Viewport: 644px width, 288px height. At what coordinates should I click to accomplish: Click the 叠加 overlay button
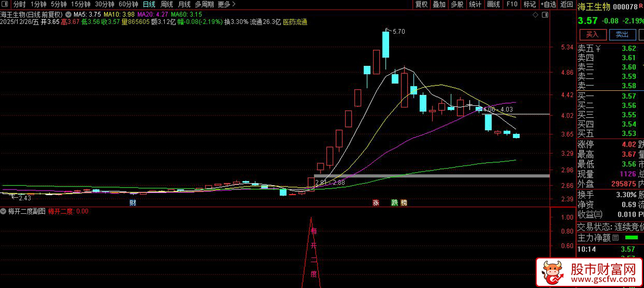(439, 4)
